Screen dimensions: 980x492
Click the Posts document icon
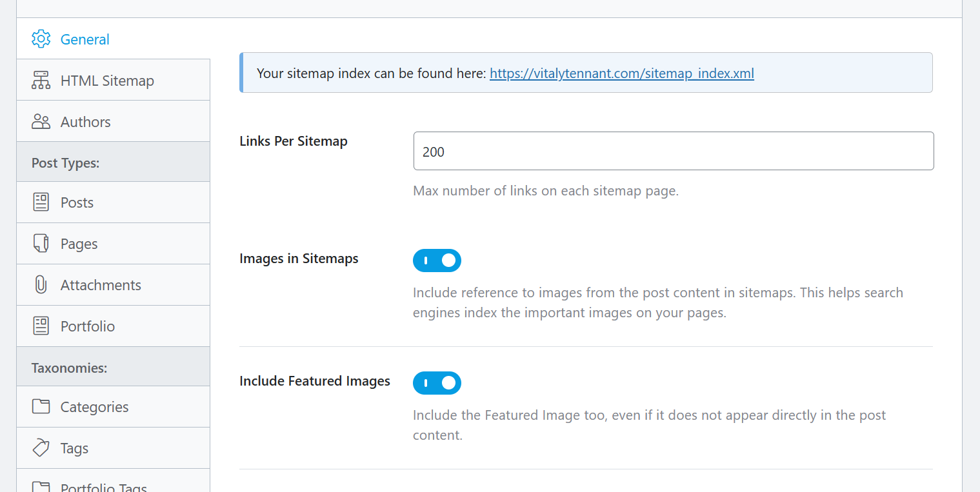tap(41, 202)
